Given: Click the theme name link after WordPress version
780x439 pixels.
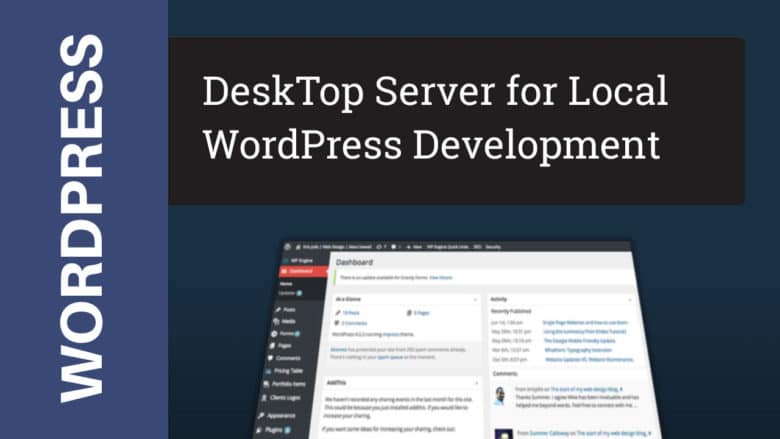Looking at the screenshot, I should [391, 334].
